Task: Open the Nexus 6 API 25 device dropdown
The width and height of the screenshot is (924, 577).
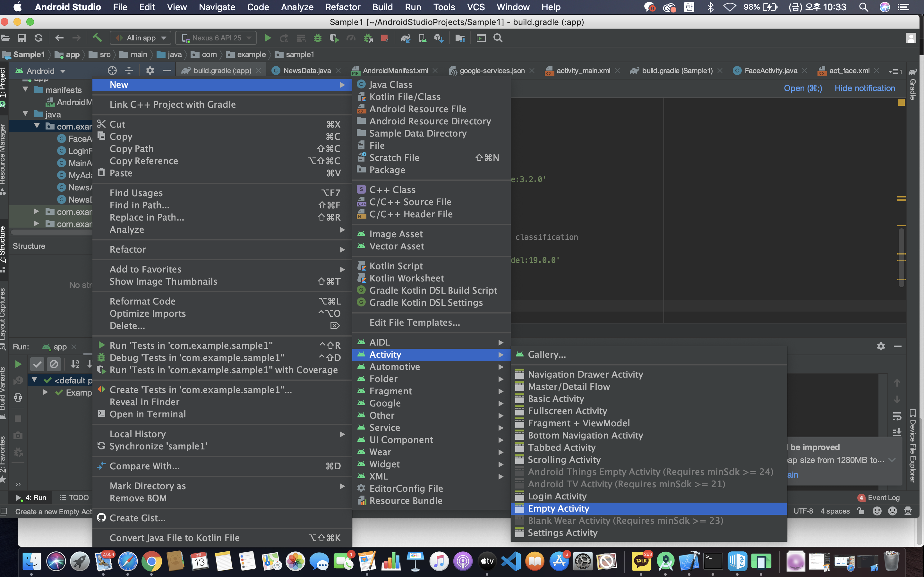Action: pyautogui.click(x=216, y=38)
